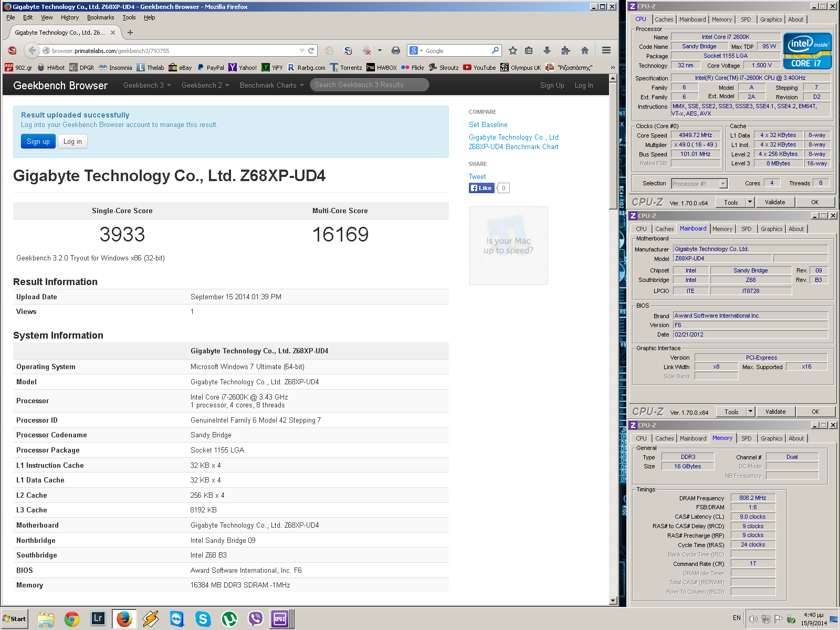The width and height of the screenshot is (840, 630).
Task: Open Tools dropdown arrow in Mainboard CPU-Z window
Action: (750, 412)
